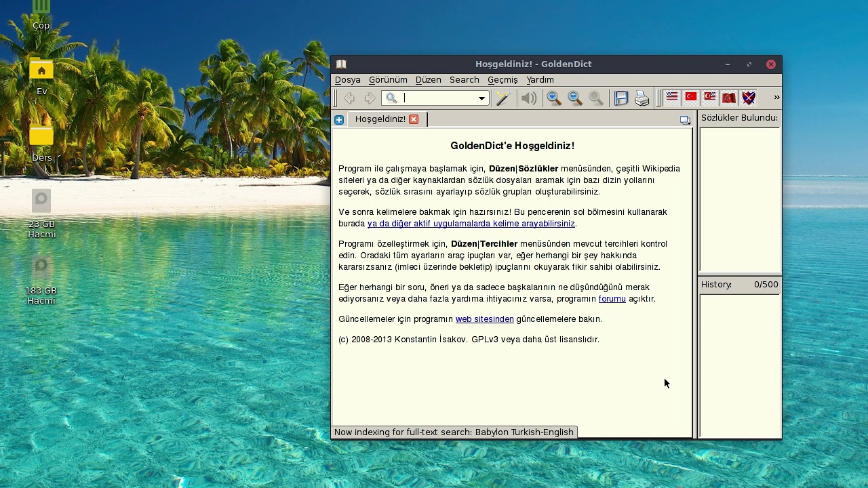Open the Geçmiş menu
This screenshot has width=868, height=488.
[x=502, y=80]
